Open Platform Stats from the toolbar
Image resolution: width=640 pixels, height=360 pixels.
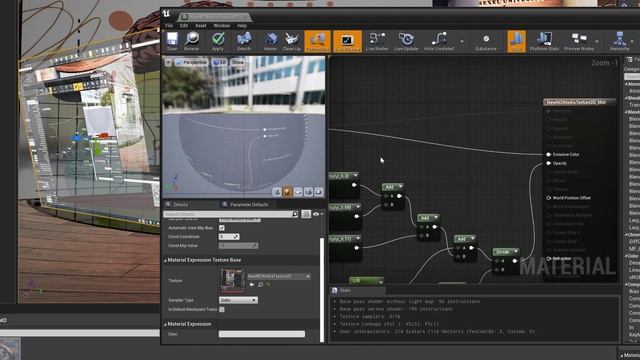tap(544, 41)
